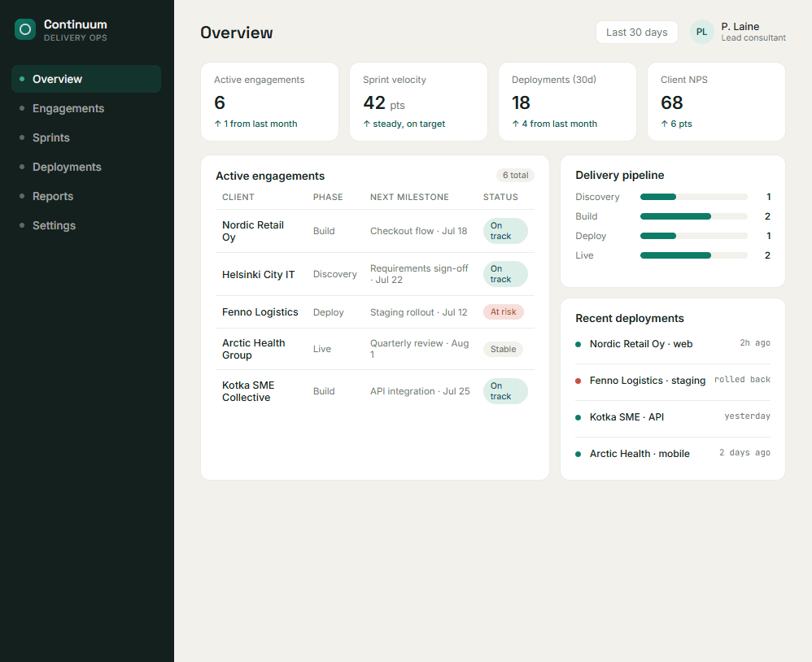Click Nordic Retail Oy On track status

(505, 231)
